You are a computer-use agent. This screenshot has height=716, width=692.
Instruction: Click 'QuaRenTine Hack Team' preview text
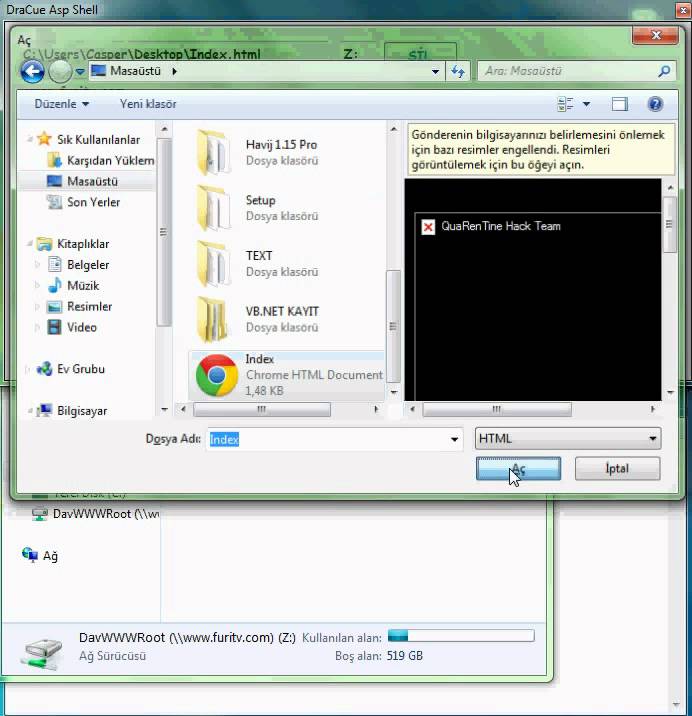[501, 226]
